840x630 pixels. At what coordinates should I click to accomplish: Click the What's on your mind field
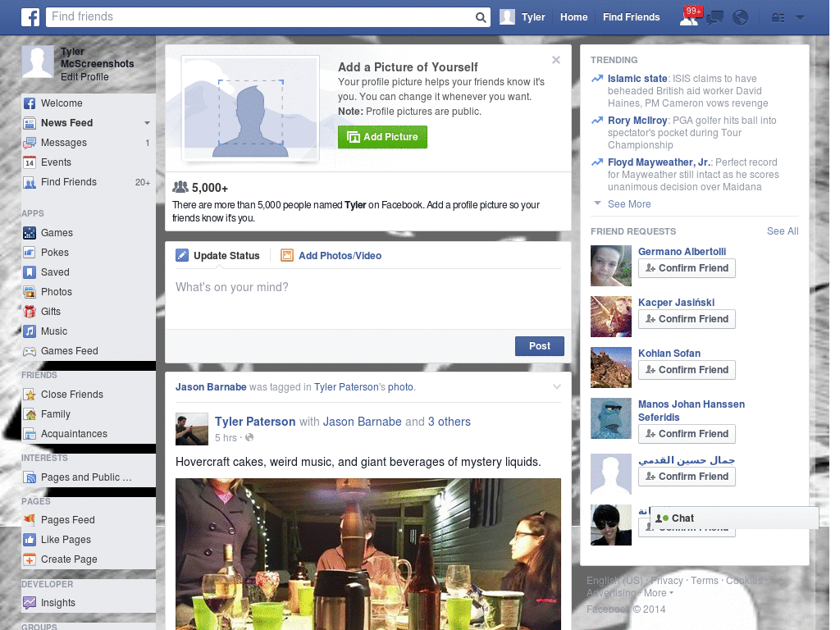tap(368, 297)
